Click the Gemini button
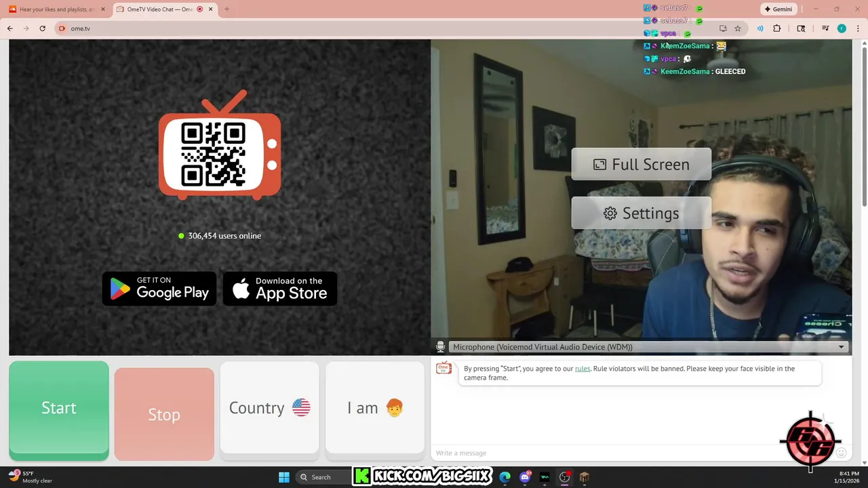The width and height of the screenshot is (868, 488). click(778, 9)
